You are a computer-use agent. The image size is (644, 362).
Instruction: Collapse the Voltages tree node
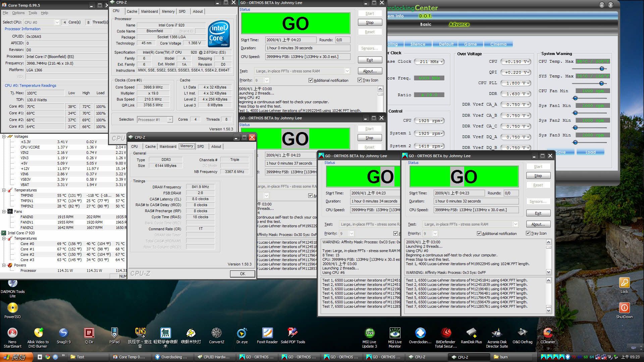(4, 136)
